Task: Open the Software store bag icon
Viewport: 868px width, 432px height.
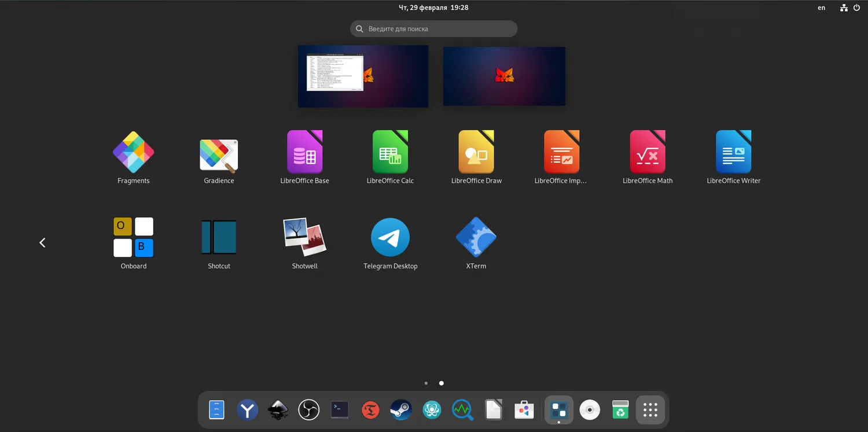Action: click(x=524, y=410)
